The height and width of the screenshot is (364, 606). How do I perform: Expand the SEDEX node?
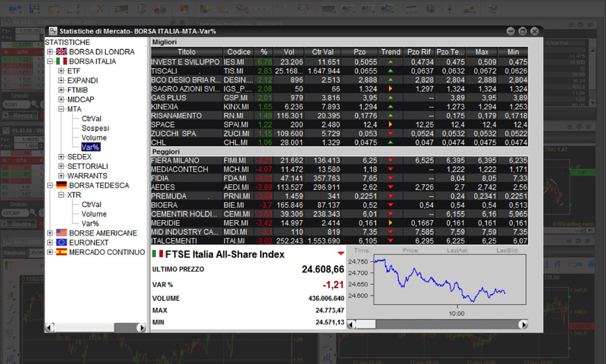(x=61, y=157)
